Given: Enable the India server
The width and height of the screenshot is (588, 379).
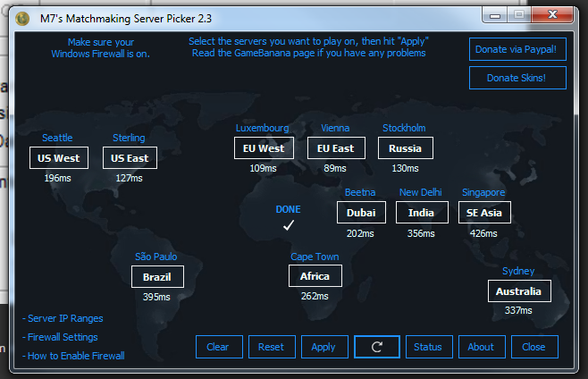Looking at the screenshot, I should pos(421,213).
